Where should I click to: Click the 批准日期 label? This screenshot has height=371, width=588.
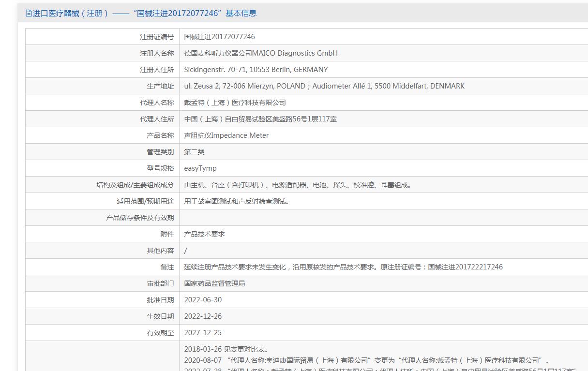[x=160, y=300]
